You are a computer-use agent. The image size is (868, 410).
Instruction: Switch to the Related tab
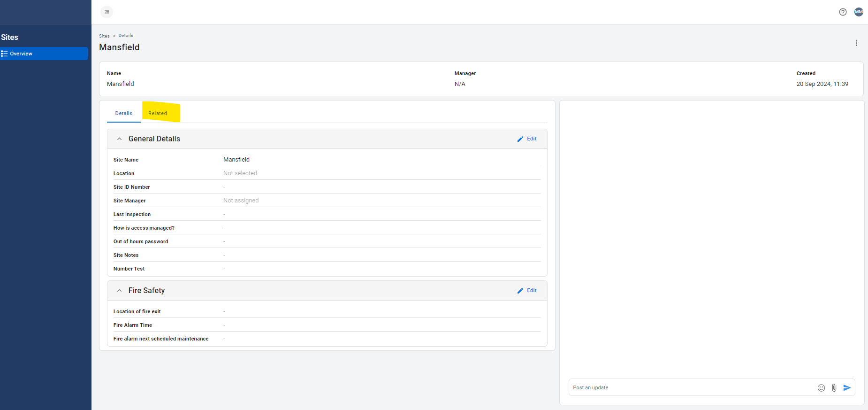coord(158,113)
